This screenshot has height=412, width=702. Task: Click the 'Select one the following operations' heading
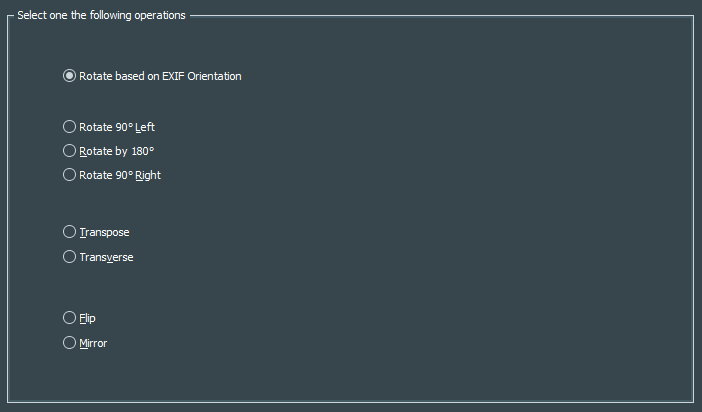pyautogui.click(x=101, y=15)
